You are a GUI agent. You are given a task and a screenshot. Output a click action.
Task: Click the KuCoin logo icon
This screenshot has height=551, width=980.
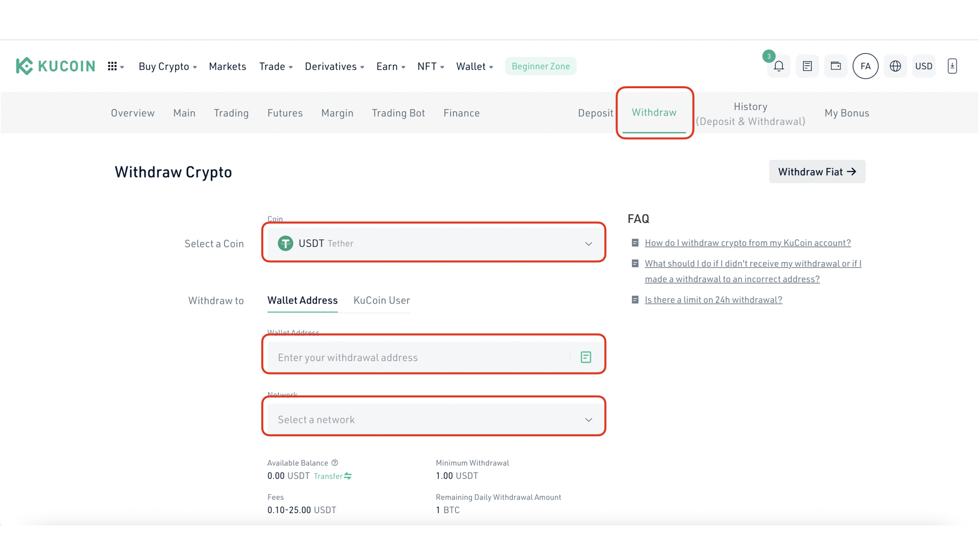[23, 65]
